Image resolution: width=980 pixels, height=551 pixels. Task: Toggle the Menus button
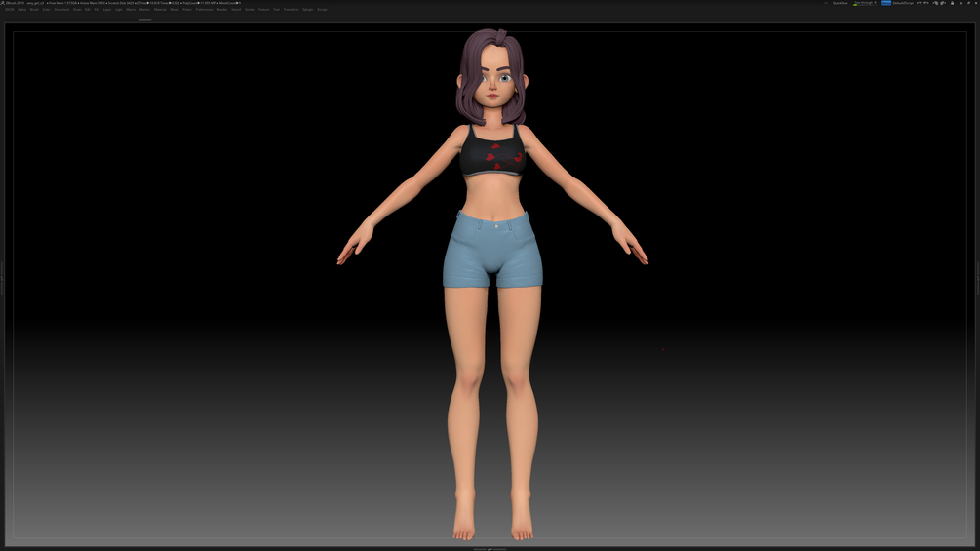pos(885,3)
